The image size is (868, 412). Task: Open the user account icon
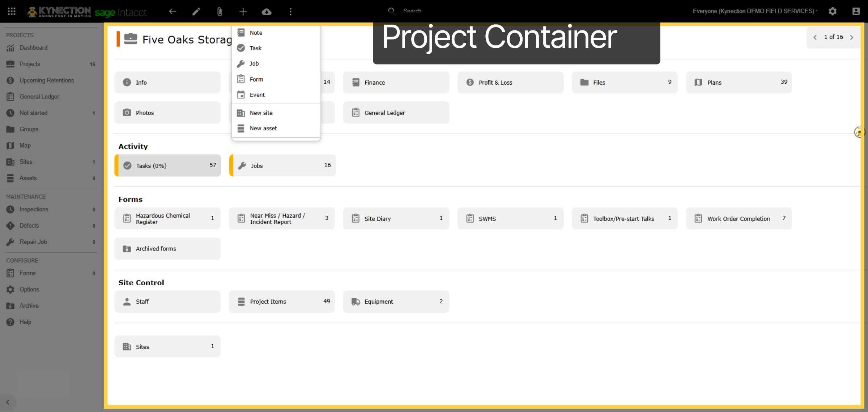856,11
